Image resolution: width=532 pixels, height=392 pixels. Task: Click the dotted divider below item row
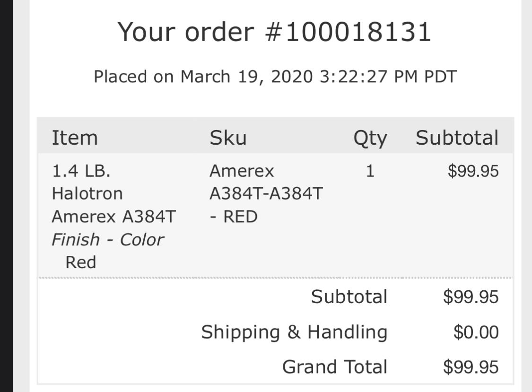pos(274,278)
